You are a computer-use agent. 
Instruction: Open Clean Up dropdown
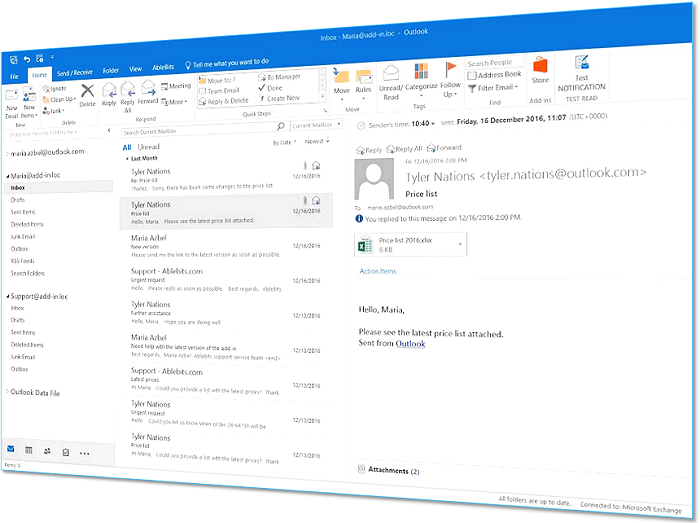pos(59,100)
